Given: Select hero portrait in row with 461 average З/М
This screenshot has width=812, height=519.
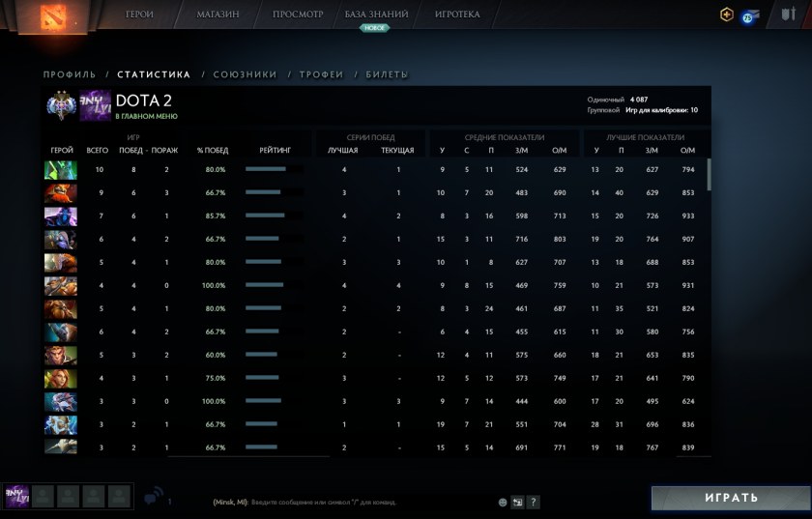Looking at the screenshot, I should pos(61,309).
